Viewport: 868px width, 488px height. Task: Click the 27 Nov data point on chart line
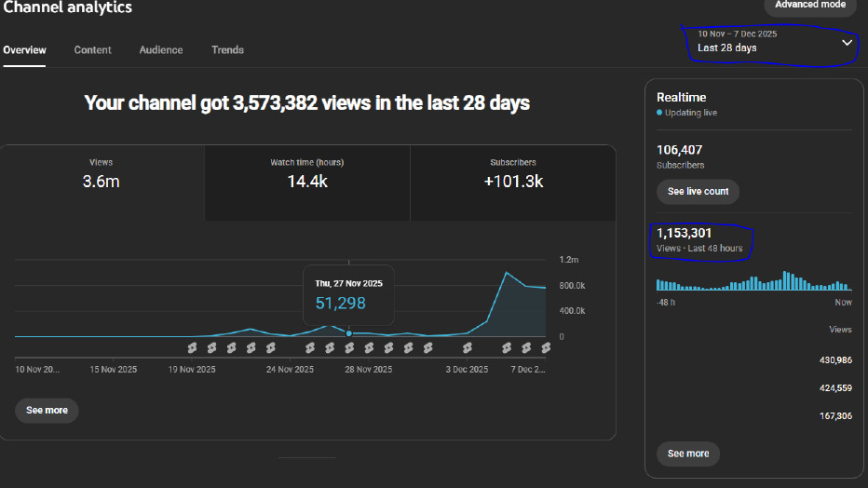click(x=348, y=332)
